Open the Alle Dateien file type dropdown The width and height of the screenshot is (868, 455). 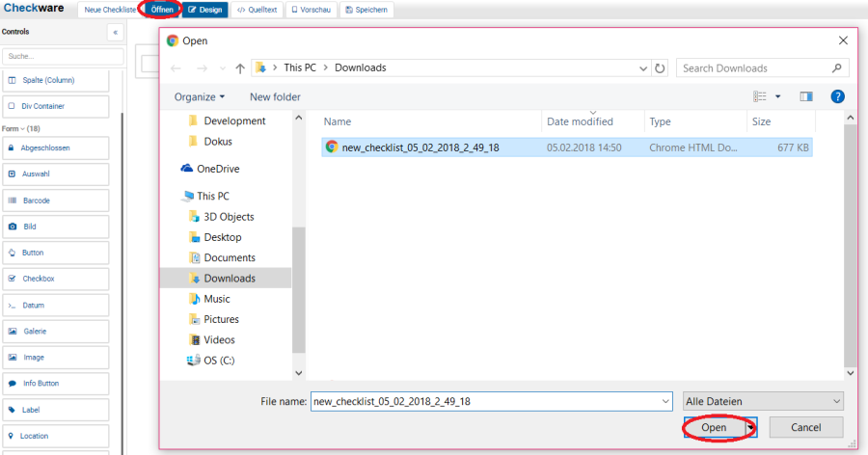762,401
